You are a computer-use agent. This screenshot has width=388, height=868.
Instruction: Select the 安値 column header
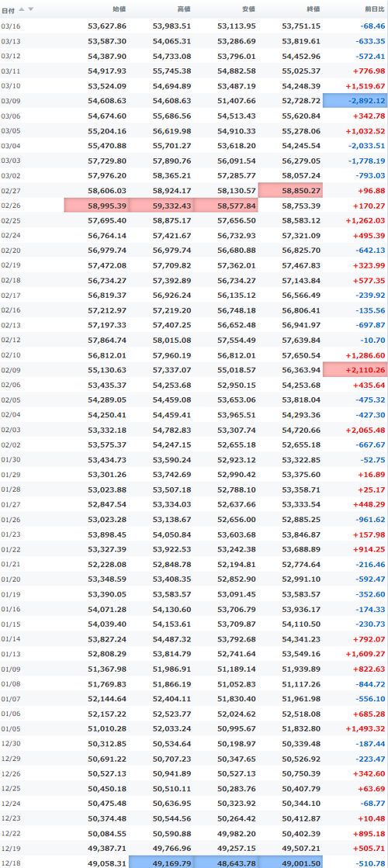[248, 9]
